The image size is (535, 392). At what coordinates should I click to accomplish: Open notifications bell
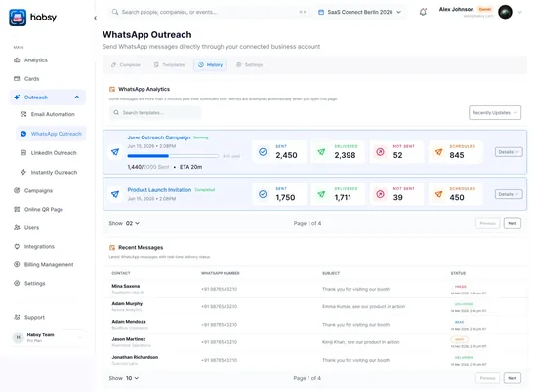pyautogui.click(x=423, y=12)
